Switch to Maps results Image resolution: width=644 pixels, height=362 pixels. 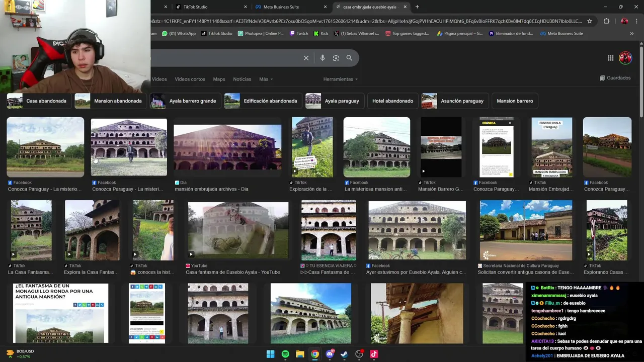pos(219,79)
